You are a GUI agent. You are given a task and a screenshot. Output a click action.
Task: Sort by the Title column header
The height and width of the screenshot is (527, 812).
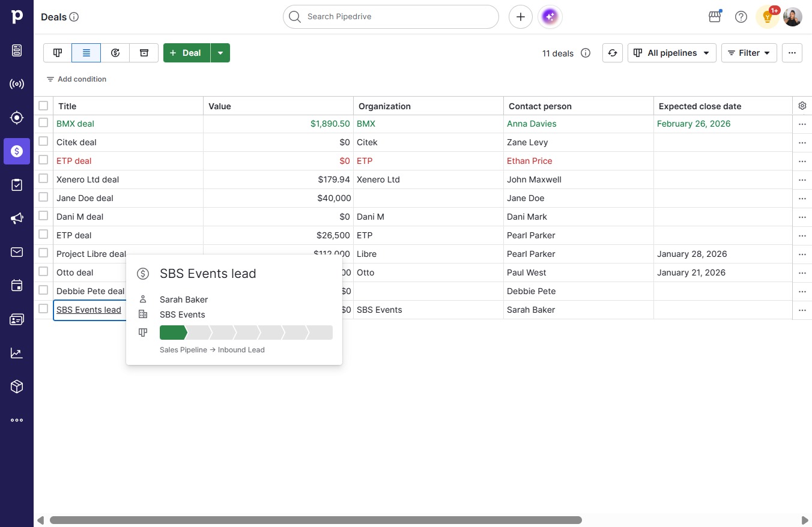click(128, 106)
